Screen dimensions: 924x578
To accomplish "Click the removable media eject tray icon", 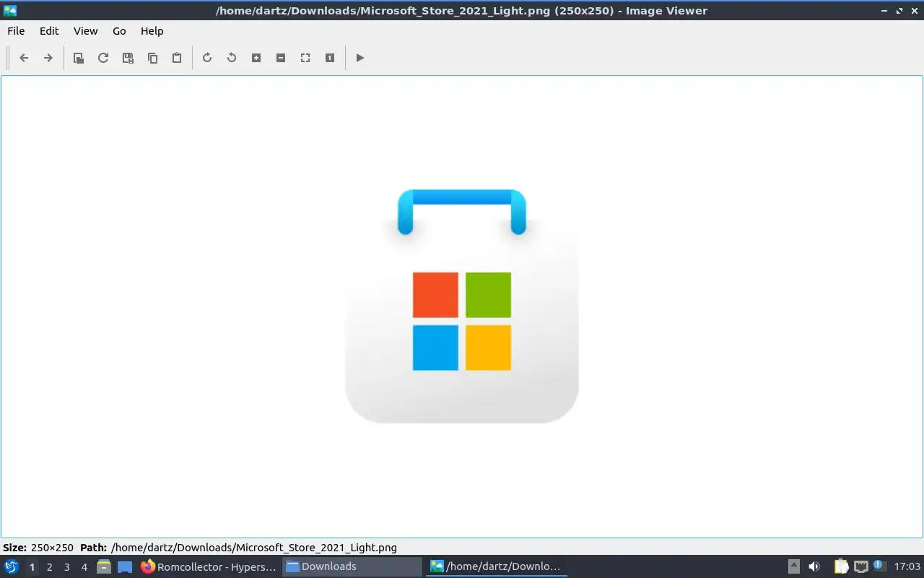I will tap(793, 566).
